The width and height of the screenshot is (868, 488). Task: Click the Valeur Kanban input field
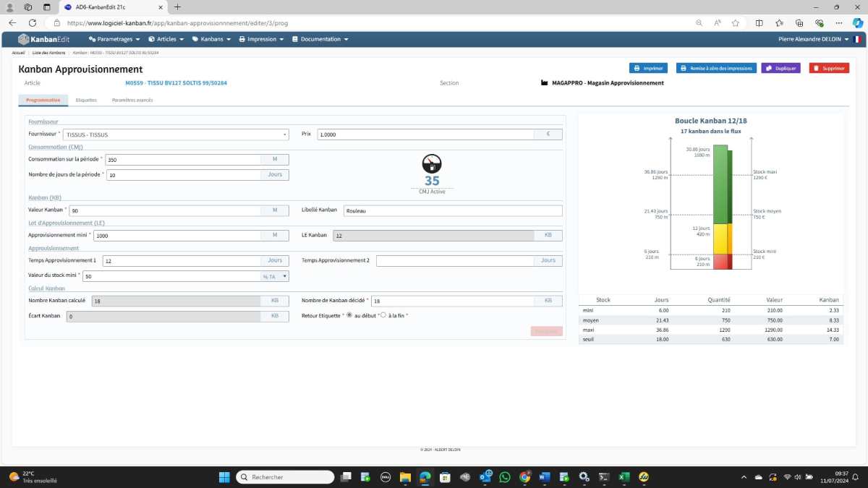click(164, 210)
